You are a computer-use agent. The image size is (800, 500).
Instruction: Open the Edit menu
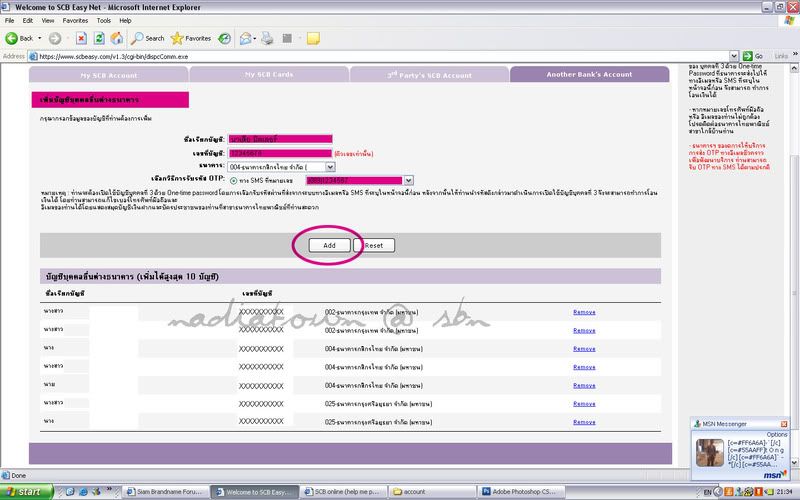pyautogui.click(x=28, y=20)
